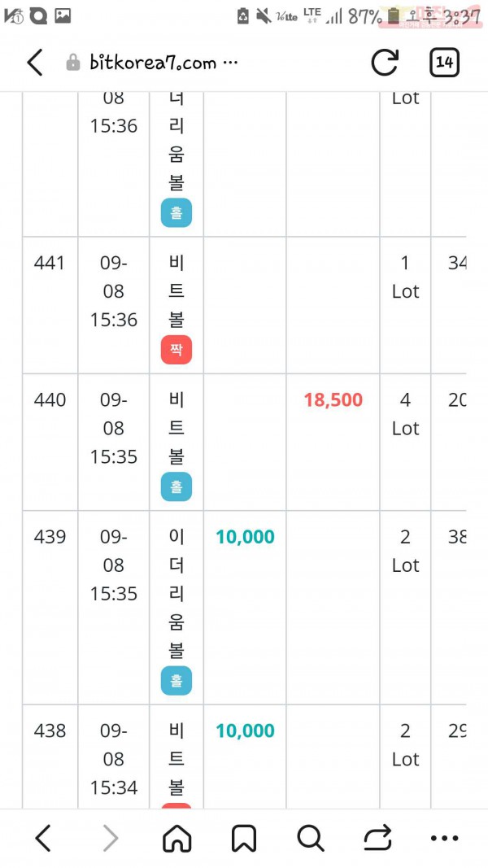Select the green 10,000 amount in row 439
This screenshot has width=488, height=868.
(245, 537)
